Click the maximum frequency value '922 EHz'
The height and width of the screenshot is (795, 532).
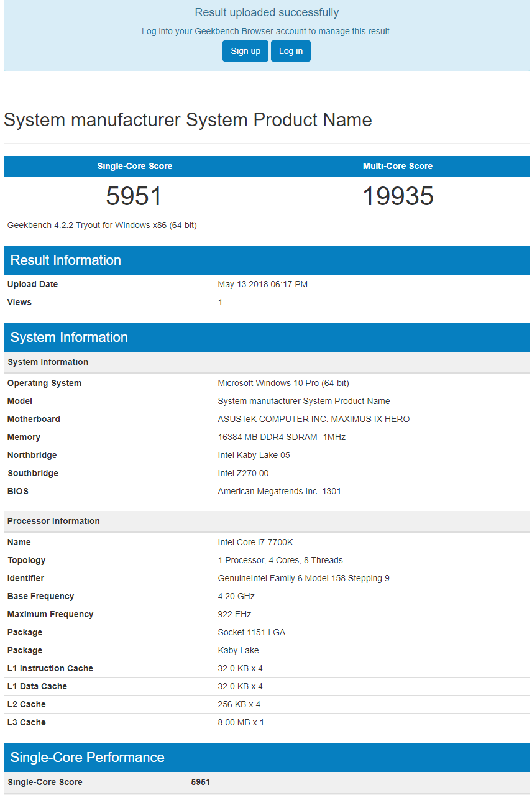(x=234, y=614)
